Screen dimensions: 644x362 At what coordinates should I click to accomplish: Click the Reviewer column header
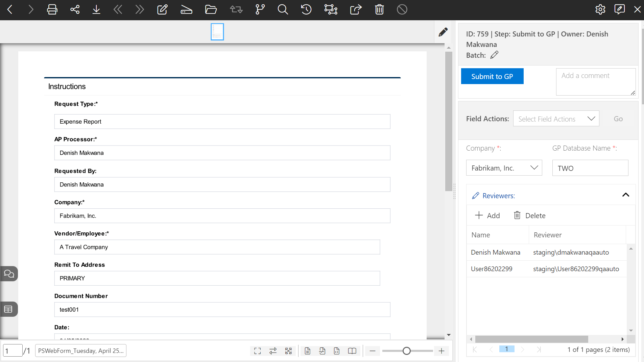tap(577, 235)
